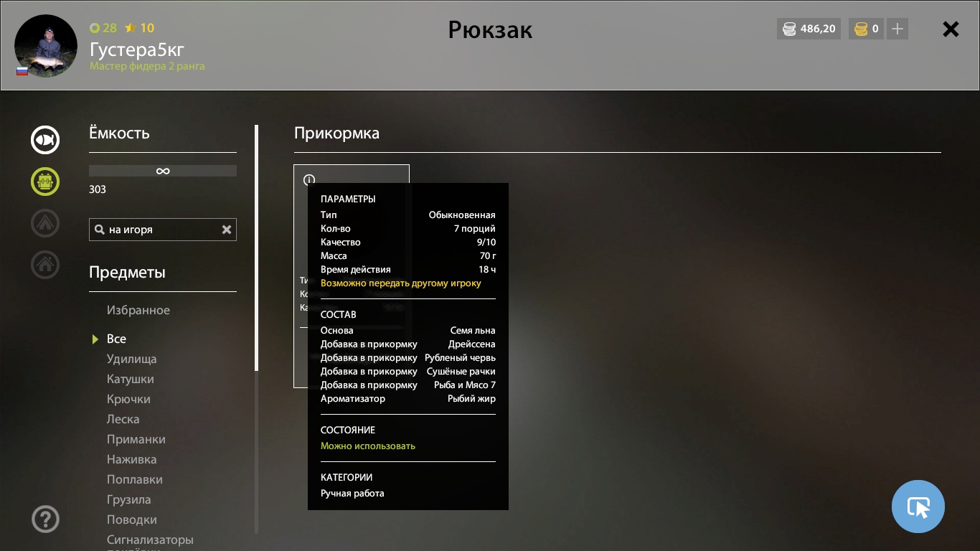Select the Все category
This screenshot has width=980, height=551.
tap(116, 339)
